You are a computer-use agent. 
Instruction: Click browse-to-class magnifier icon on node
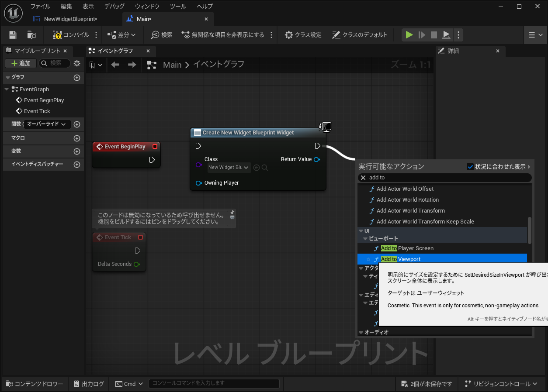pos(265,168)
